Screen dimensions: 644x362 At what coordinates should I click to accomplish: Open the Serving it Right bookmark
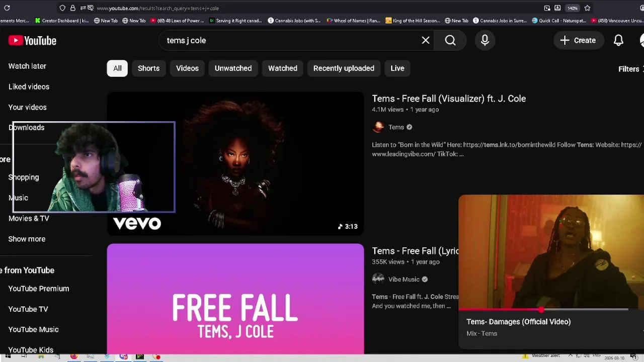[235, 21]
